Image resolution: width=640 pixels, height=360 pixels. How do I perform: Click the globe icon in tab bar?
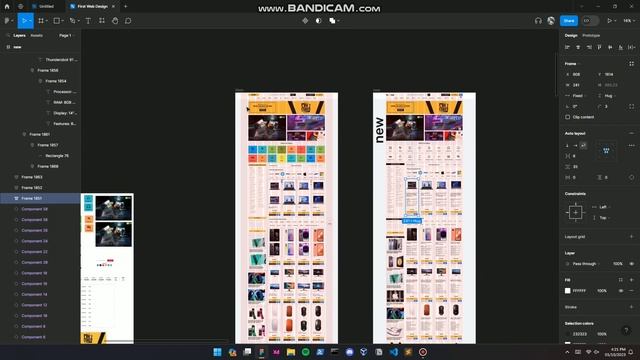tap(20, 6)
